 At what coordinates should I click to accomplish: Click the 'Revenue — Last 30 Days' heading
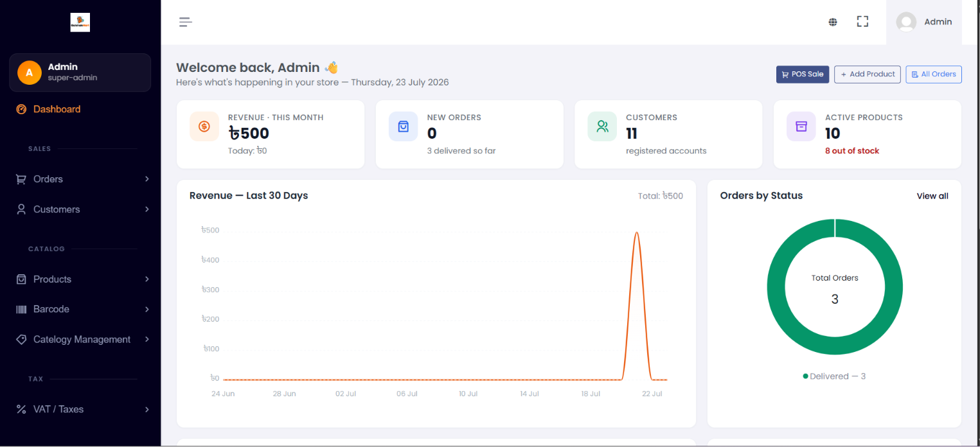pyautogui.click(x=249, y=196)
